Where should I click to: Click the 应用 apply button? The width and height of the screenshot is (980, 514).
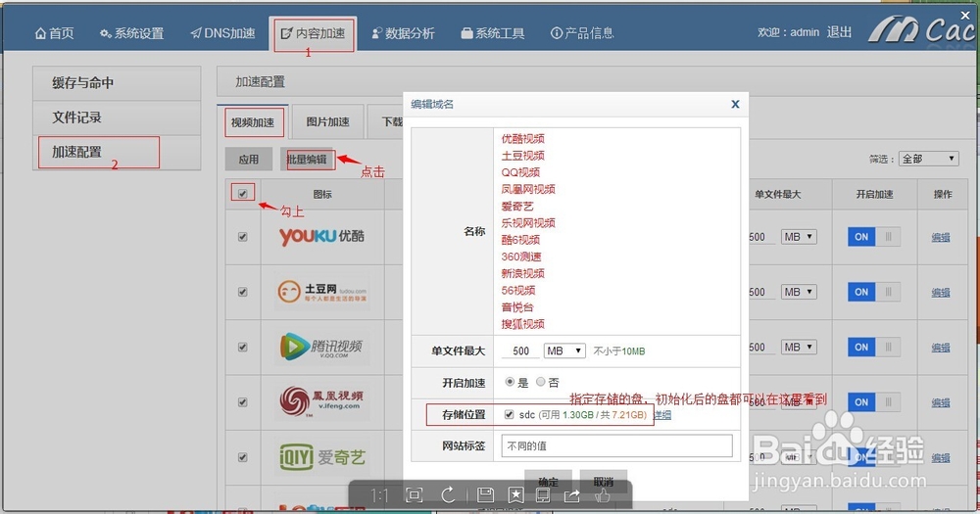click(249, 160)
